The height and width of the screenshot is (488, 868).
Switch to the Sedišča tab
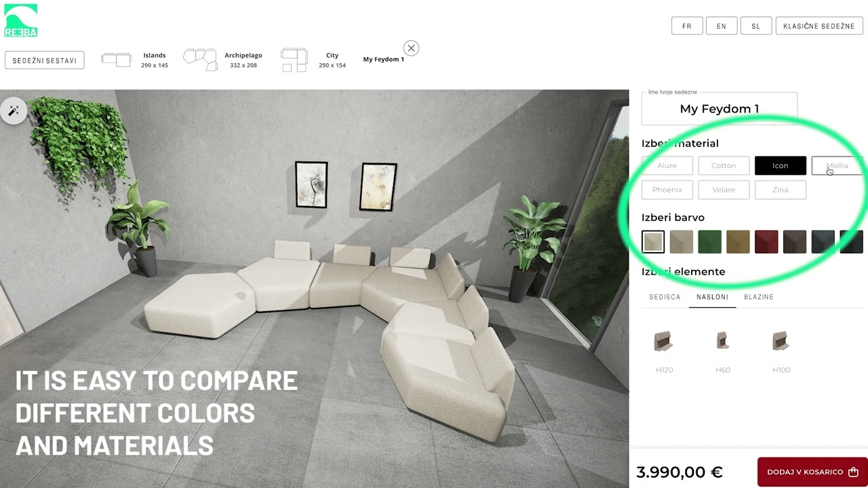(x=665, y=297)
